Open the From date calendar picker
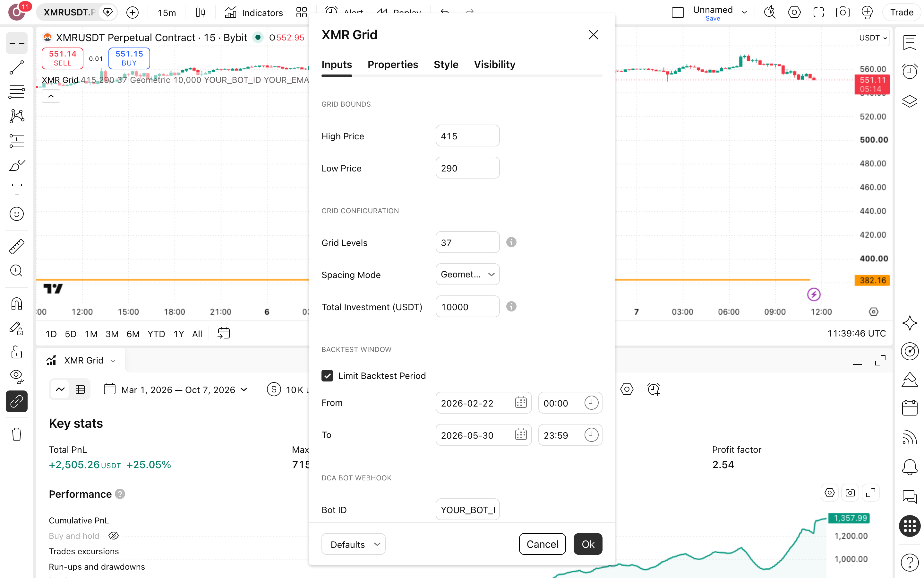Viewport: 924px width, 578px height. 521,403
